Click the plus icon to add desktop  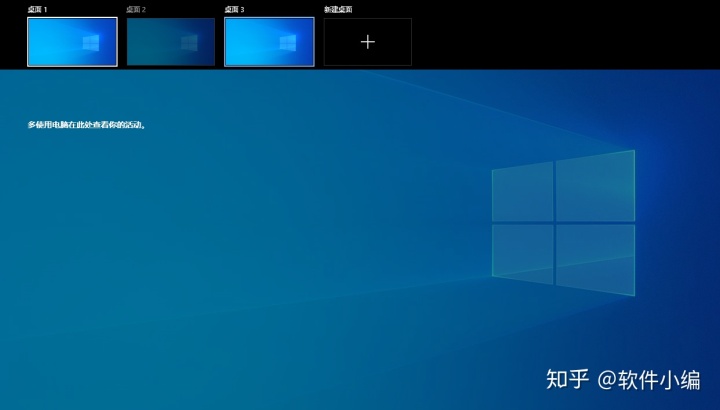(368, 42)
